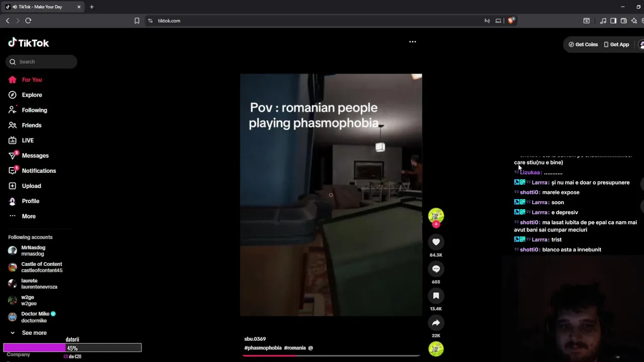Open the w2ge following account
Screen dimensions: 644x362
23,300
